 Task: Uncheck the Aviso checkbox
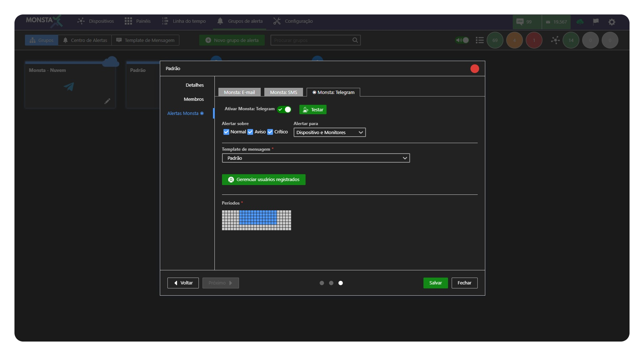tap(250, 132)
